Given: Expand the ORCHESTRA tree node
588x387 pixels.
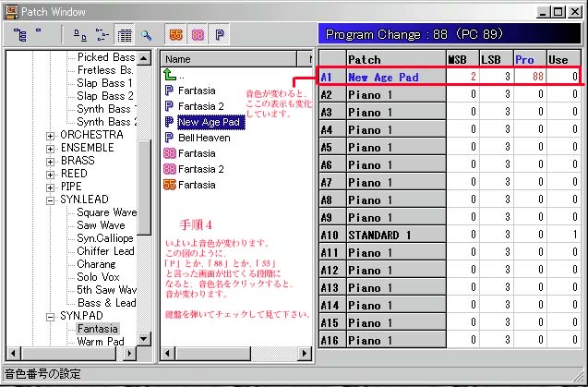Looking at the screenshot, I should click(x=51, y=136).
